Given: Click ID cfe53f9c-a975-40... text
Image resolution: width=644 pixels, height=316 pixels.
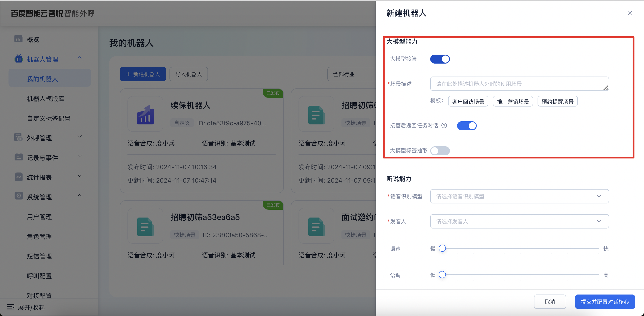Looking at the screenshot, I should [231, 123].
